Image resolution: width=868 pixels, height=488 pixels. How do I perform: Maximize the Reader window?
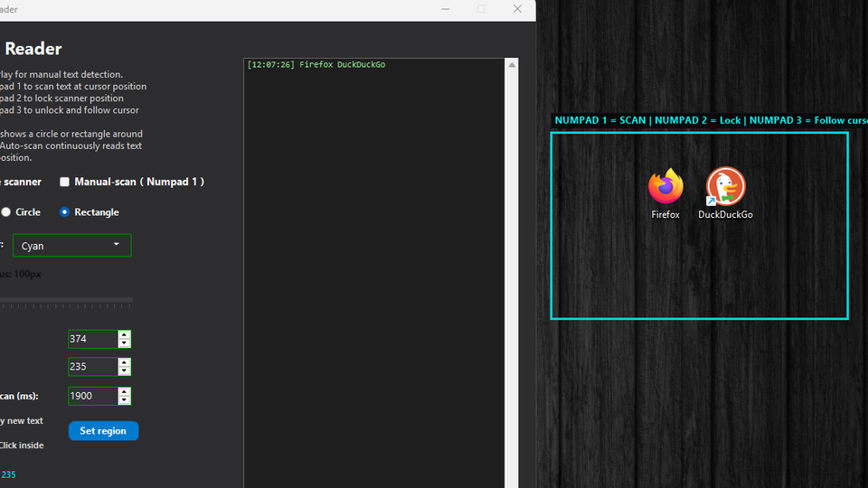click(x=481, y=9)
